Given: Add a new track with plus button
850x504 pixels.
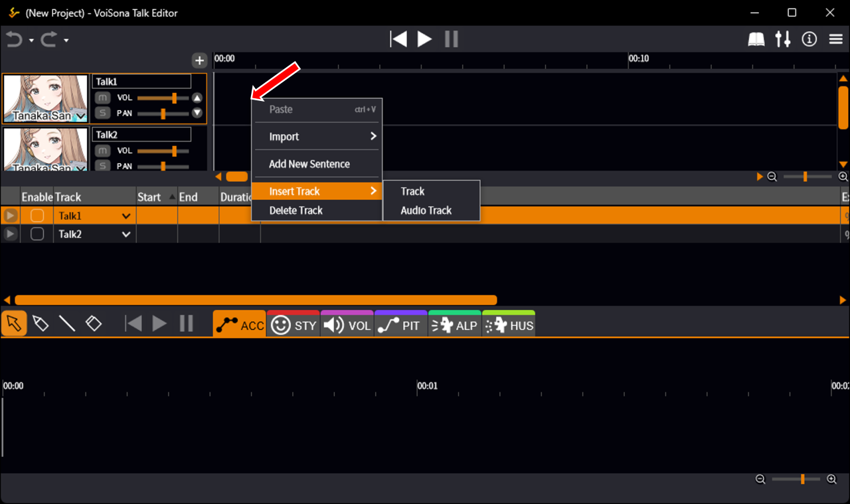Looking at the screenshot, I should pyautogui.click(x=199, y=60).
